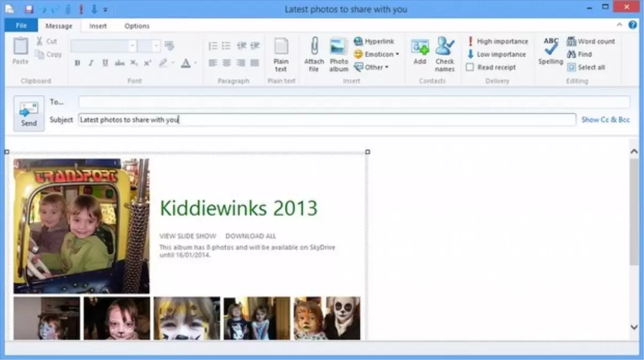Run the Spelling checker
The height and width of the screenshot is (360, 644).
click(551, 51)
